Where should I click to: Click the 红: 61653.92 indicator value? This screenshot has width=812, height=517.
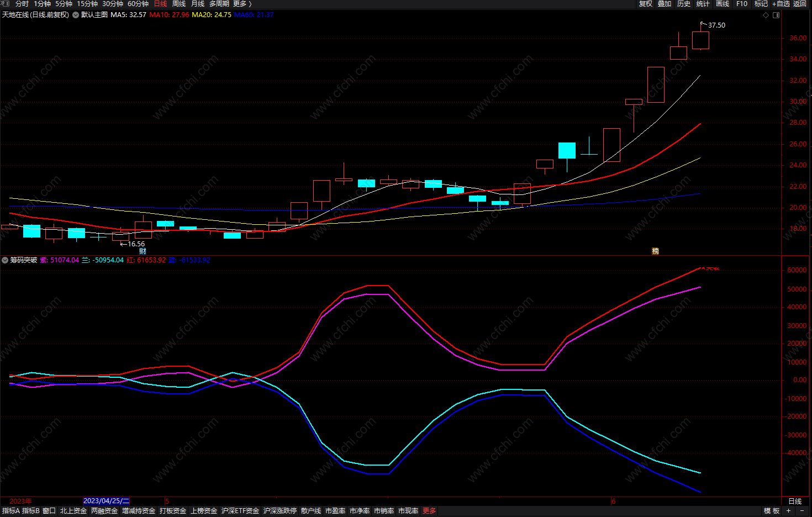click(x=146, y=260)
